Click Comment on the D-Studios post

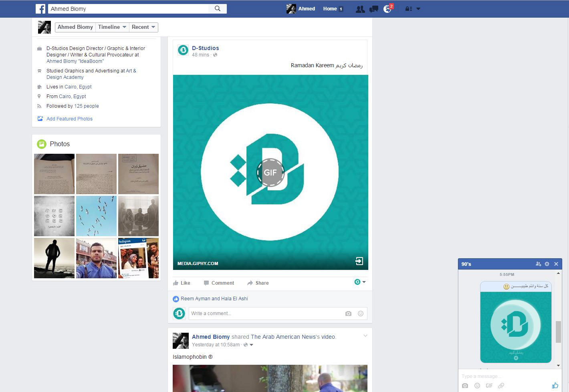point(219,283)
